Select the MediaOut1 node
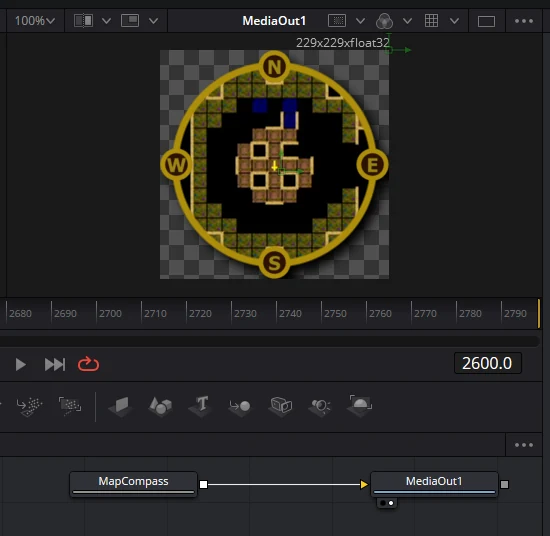 tap(434, 484)
